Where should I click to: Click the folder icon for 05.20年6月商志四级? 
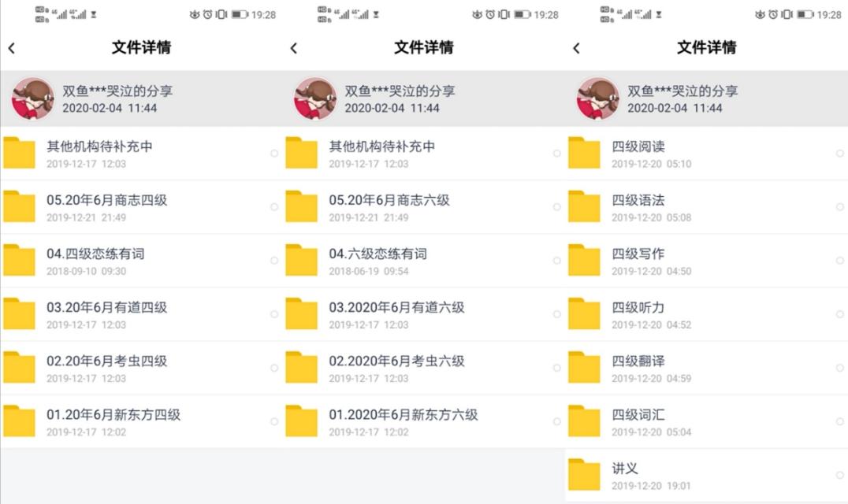coord(20,207)
